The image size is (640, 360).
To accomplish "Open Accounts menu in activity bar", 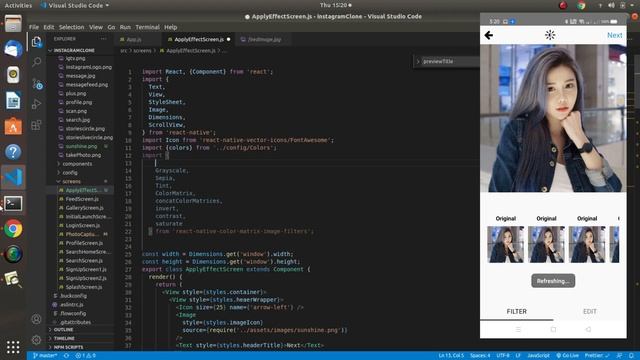I will (36, 319).
